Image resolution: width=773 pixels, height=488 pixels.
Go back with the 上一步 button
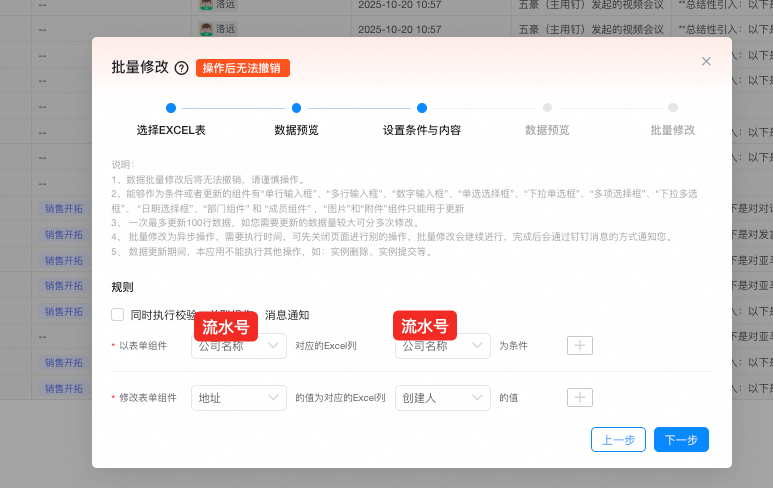tap(619, 440)
